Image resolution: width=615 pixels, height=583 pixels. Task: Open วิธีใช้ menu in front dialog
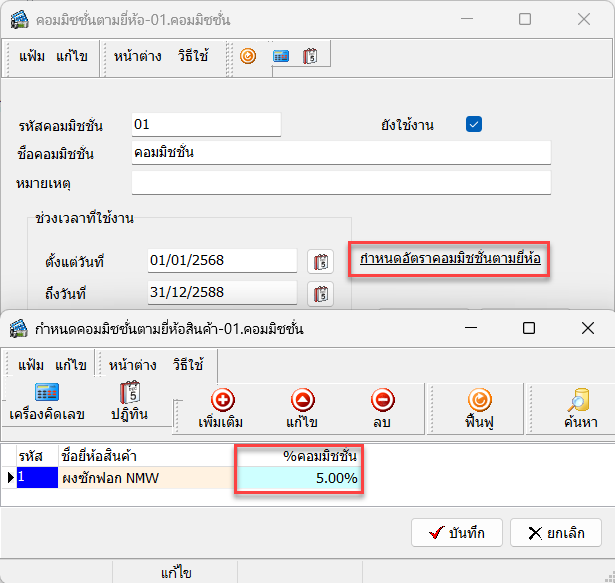pos(188,365)
